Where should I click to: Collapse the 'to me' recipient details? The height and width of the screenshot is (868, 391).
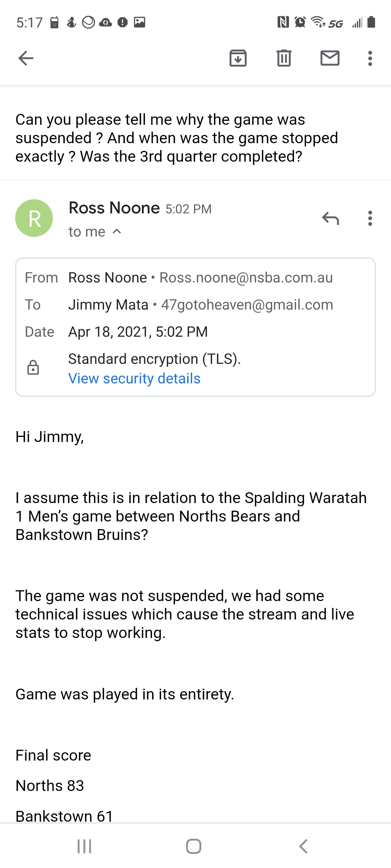coord(117,231)
